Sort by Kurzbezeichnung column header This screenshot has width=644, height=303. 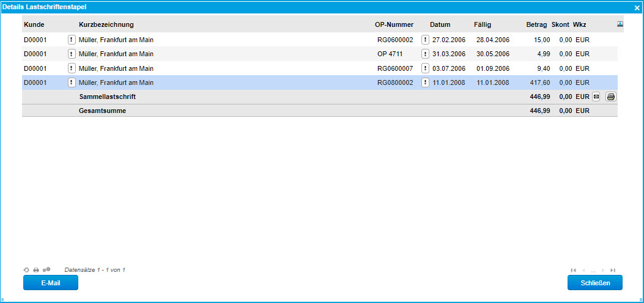[106, 24]
